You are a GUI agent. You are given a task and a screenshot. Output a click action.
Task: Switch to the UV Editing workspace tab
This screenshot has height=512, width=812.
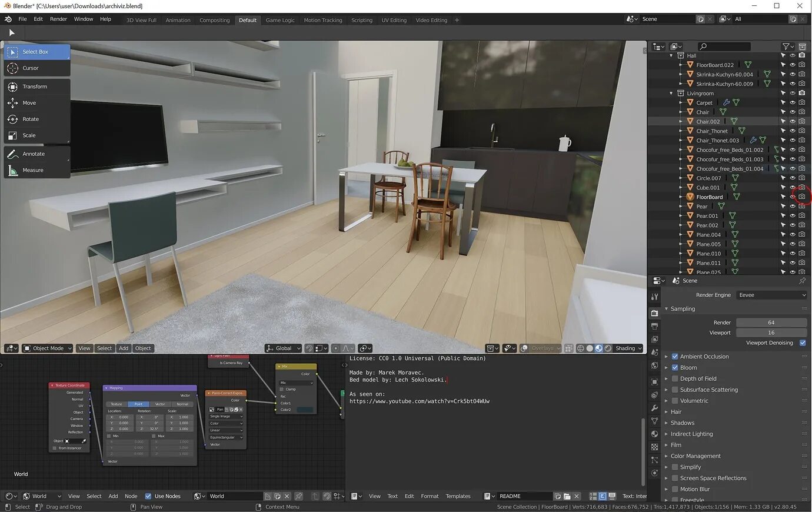[x=394, y=20]
